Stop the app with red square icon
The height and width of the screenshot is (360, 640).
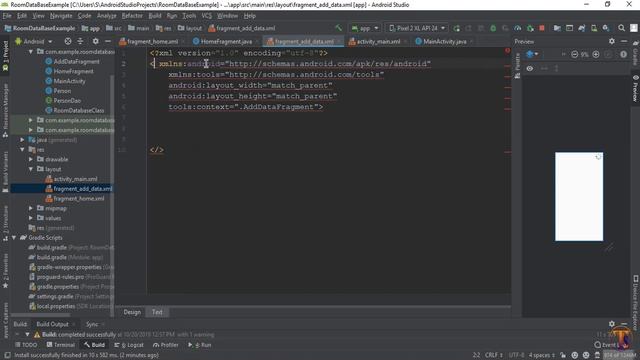click(542, 28)
